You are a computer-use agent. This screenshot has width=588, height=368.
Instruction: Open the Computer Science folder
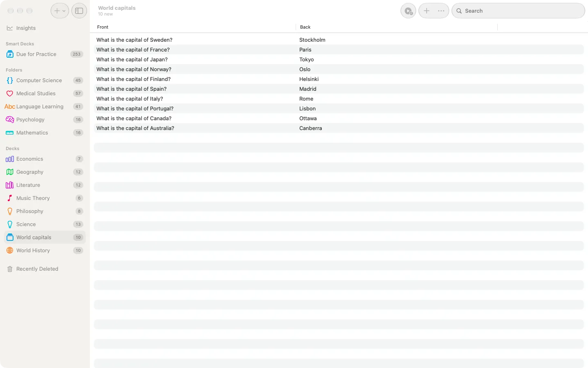(x=45, y=81)
